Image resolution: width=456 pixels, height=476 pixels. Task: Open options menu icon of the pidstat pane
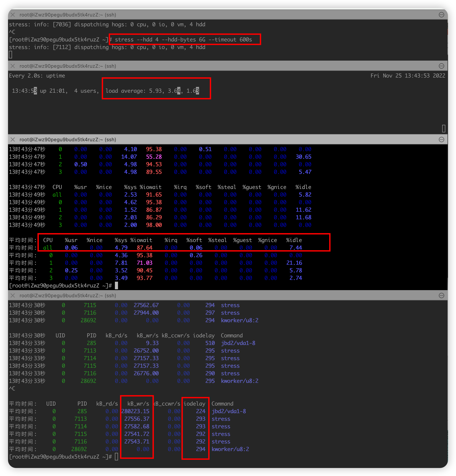pos(442,295)
